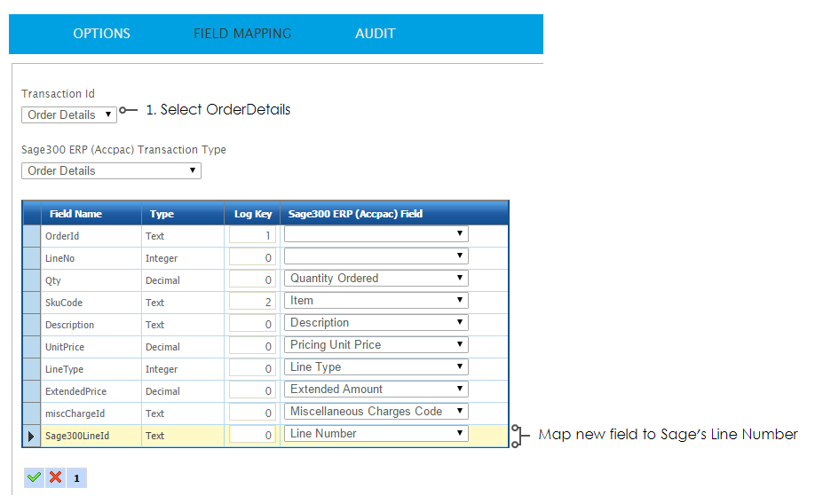Open the OPTIONS tab

[x=101, y=34]
